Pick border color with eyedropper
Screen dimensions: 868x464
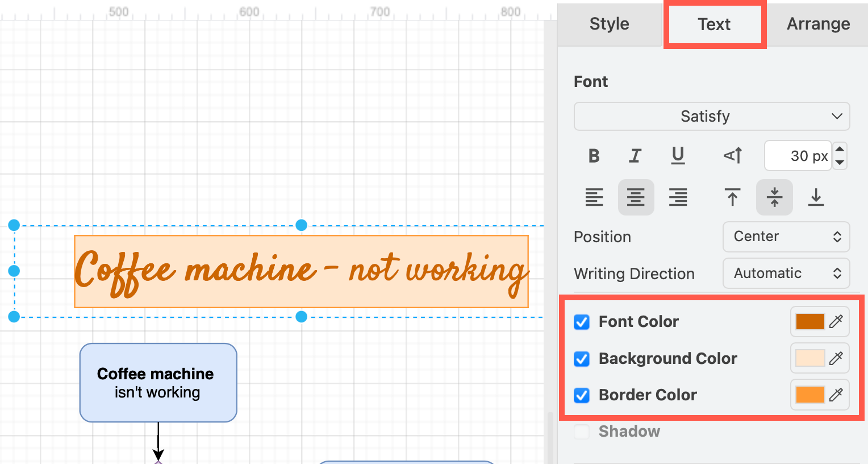coord(836,395)
